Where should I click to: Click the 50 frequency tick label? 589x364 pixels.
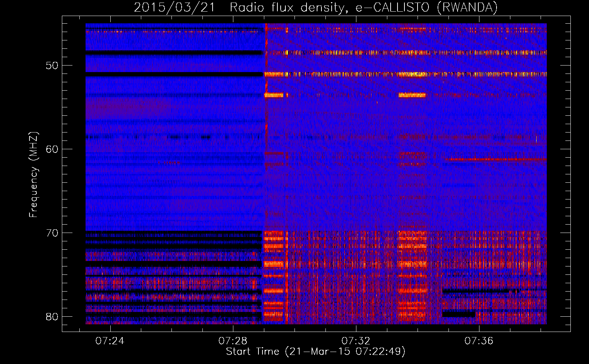tap(52, 66)
